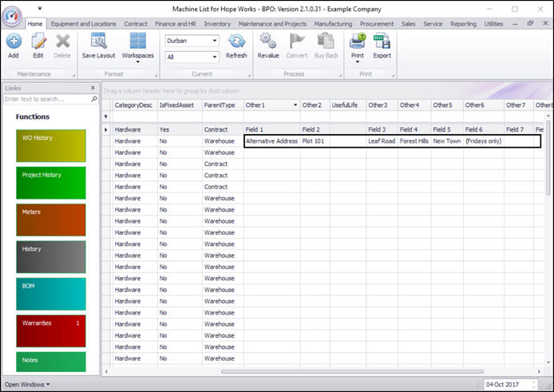This screenshot has height=392, width=554.
Task: Click the first row indicator arrow
Action: click(105, 129)
